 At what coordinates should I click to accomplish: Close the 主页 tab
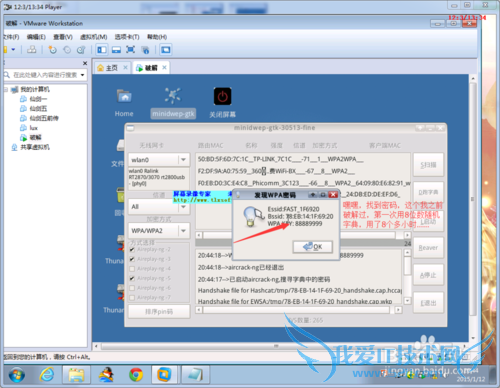click(125, 67)
